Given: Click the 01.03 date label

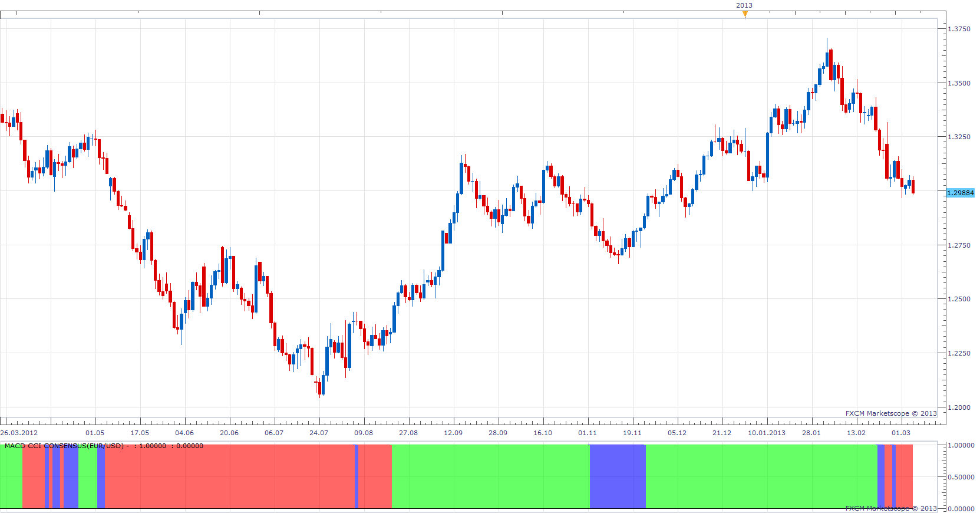Looking at the screenshot, I should pyautogui.click(x=901, y=433).
